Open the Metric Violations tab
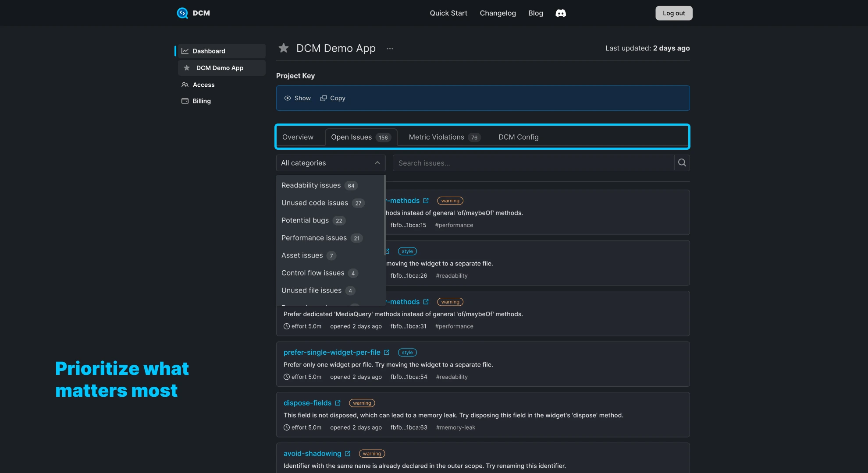This screenshot has width=868, height=473. pyautogui.click(x=444, y=137)
